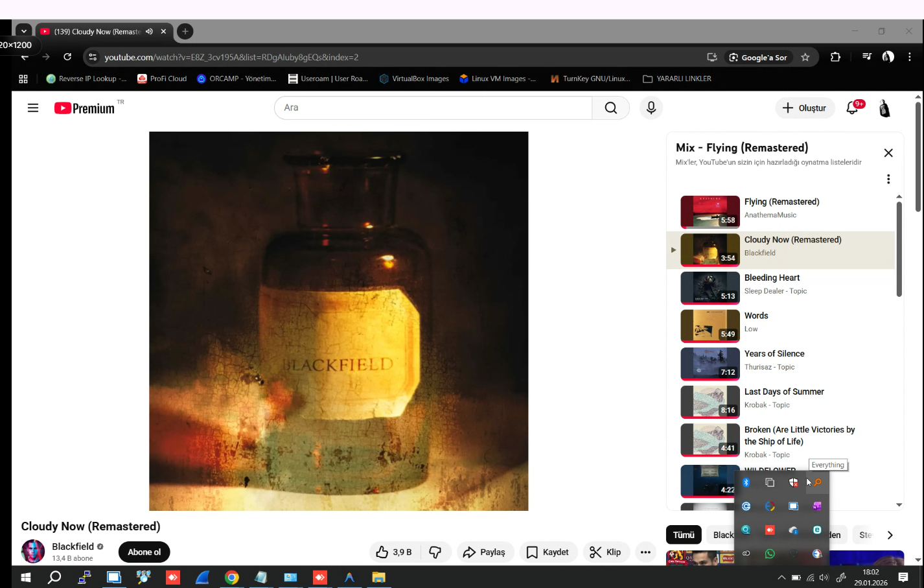
Task: View site information icon in address bar
Action: click(93, 57)
